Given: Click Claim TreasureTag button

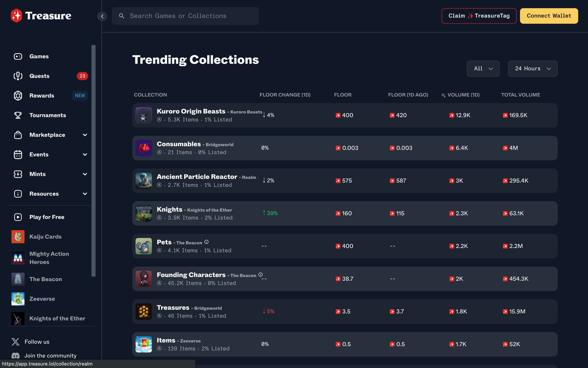Looking at the screenshot, I should pos(479,16).
